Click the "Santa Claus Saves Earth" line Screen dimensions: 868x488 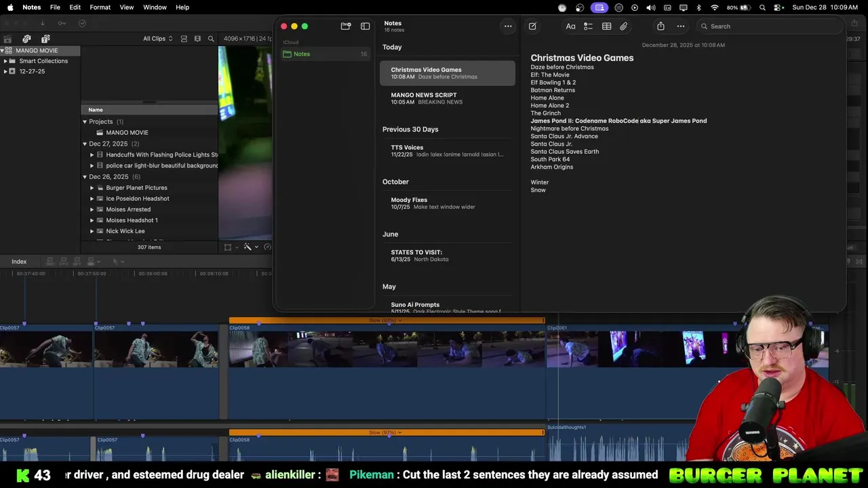tap(565, 152)
